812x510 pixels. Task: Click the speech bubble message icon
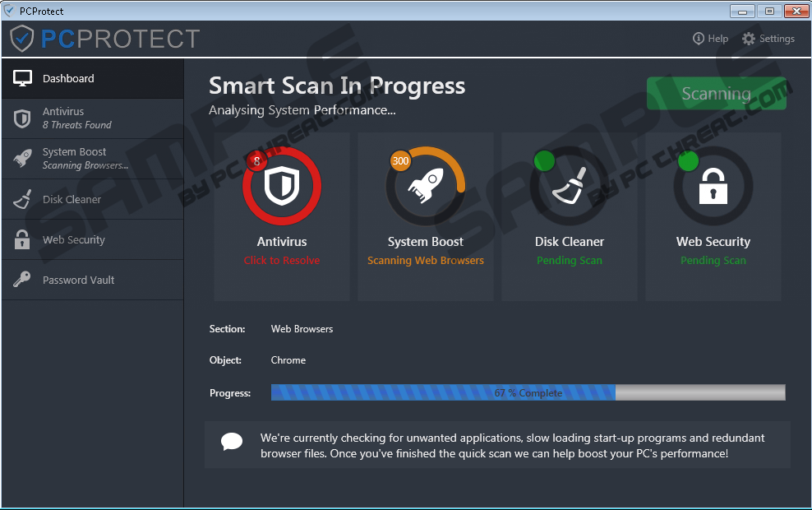click(x=232, y=442)
